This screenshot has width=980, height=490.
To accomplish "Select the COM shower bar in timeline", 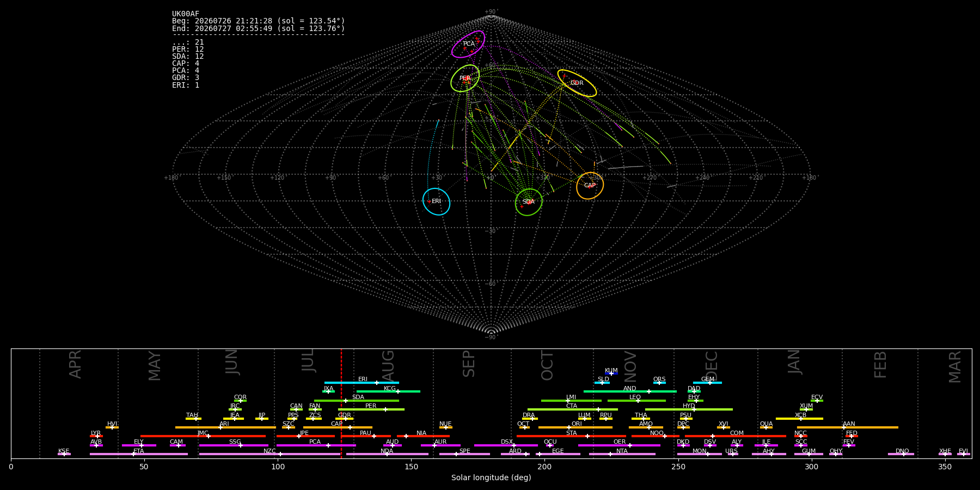I will click(736, 436).
